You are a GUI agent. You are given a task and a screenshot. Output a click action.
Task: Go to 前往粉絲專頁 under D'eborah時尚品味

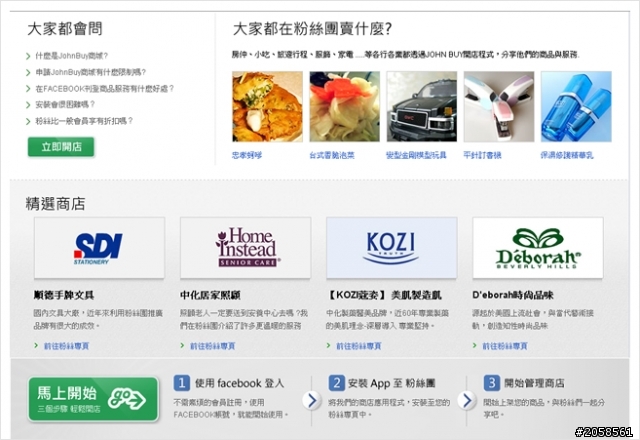[504, 346]
